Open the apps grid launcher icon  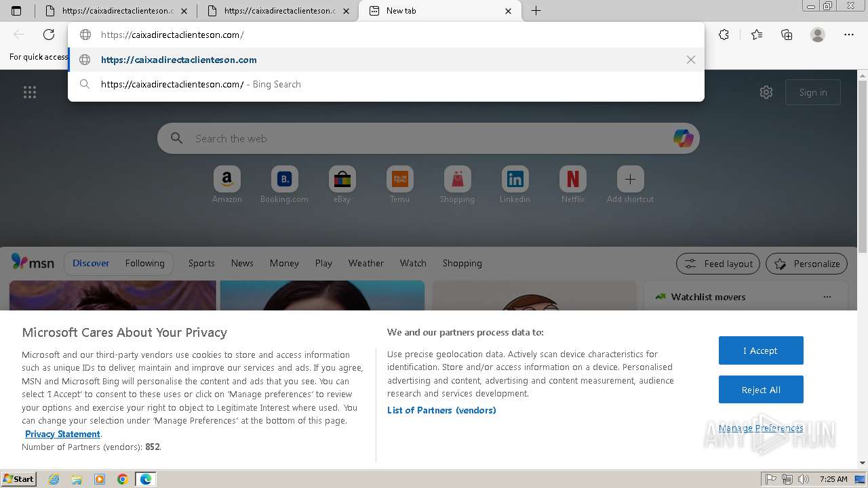tap(30, 92)
